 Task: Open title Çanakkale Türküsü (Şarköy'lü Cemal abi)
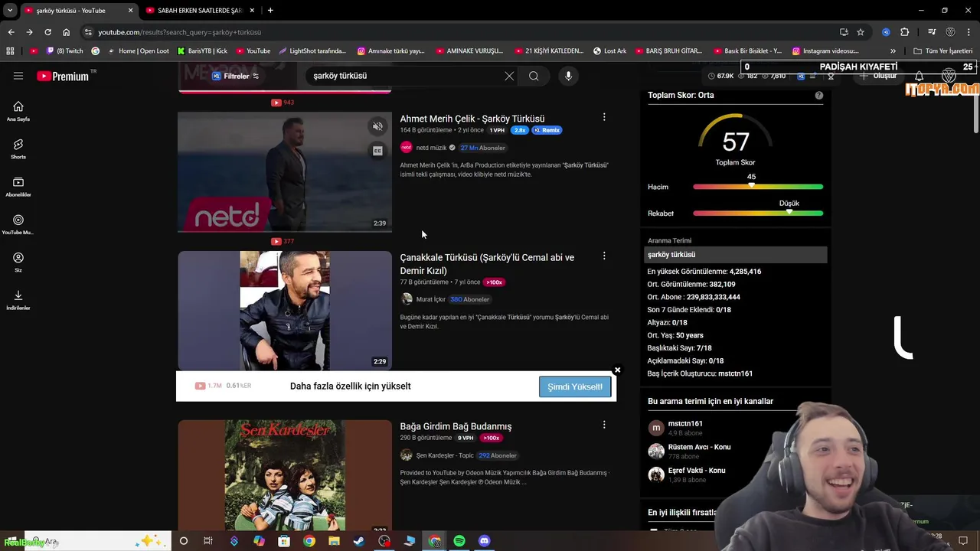[x=487, y=264]
